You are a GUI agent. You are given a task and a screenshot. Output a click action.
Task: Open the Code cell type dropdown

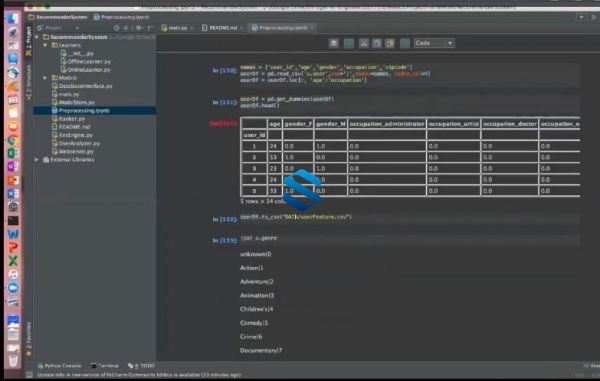coord(434,43)
